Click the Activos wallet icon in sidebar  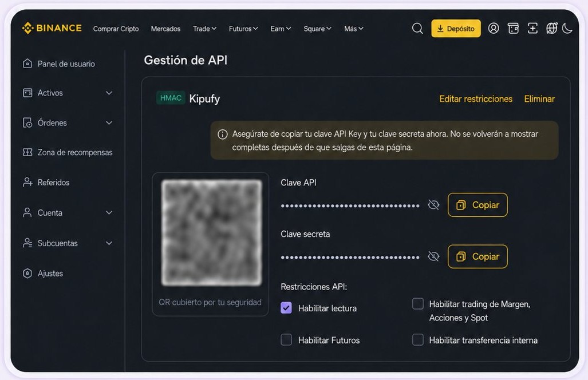coord(27,93)
